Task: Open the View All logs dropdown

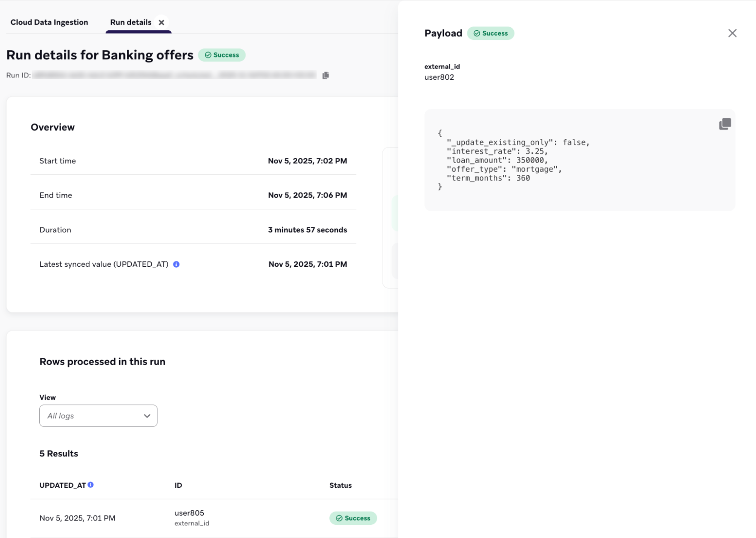Action: (98, 416)
